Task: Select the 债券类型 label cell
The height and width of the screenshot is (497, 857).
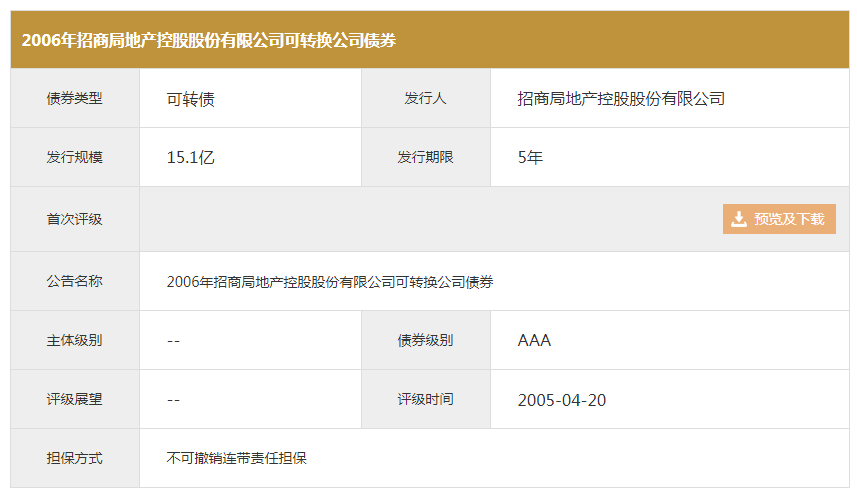Action: coord(75,99)
